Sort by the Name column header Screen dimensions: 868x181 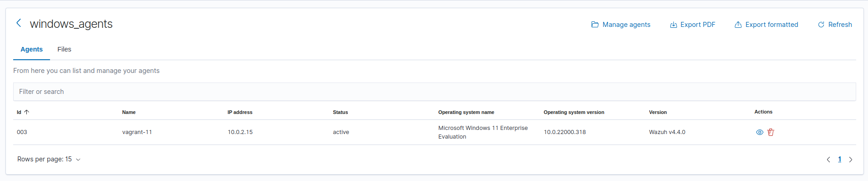tap(129, 112)
